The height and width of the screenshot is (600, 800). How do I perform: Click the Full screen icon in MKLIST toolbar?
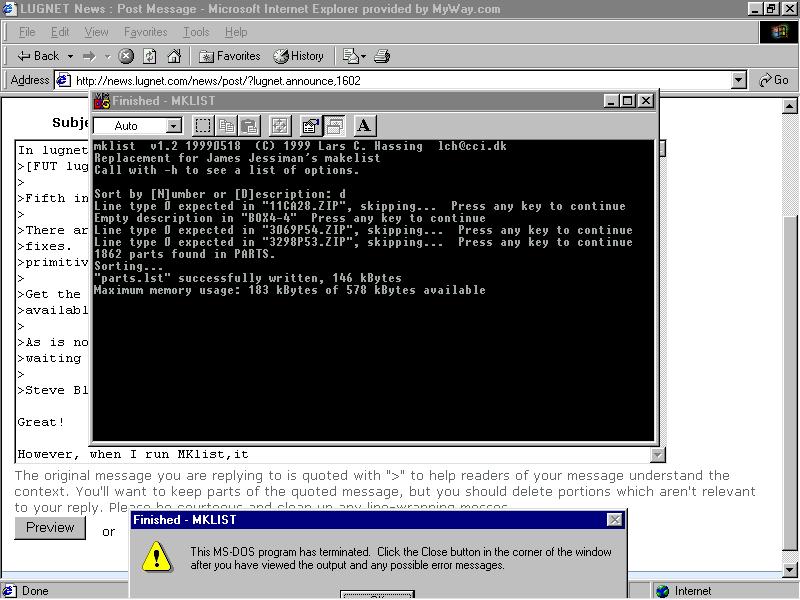pyautogui.click(x=280, y=126)
